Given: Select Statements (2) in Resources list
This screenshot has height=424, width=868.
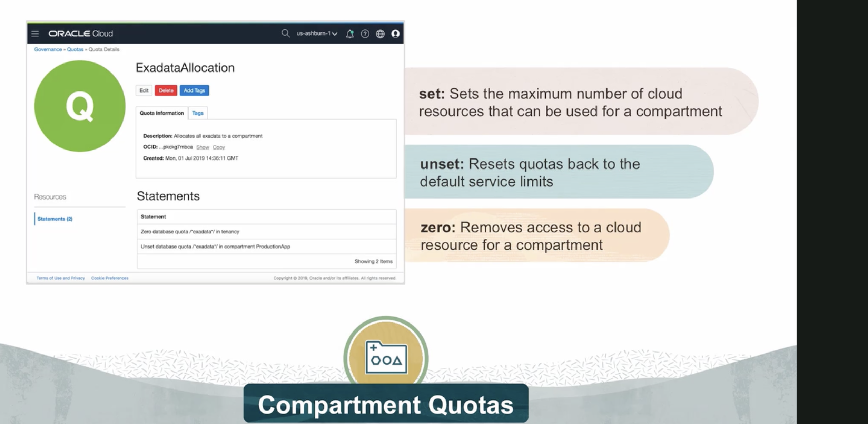Looking at the screenshot, I should (x=55, y=219).
